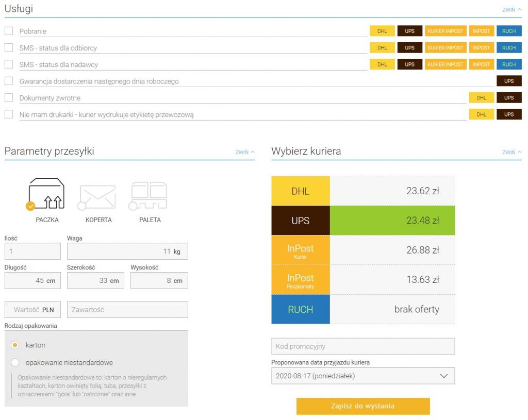Click INPOST badge in SMS nadawcy row
528x420 pixels.
pyautogui.click(x=481, y=64)
